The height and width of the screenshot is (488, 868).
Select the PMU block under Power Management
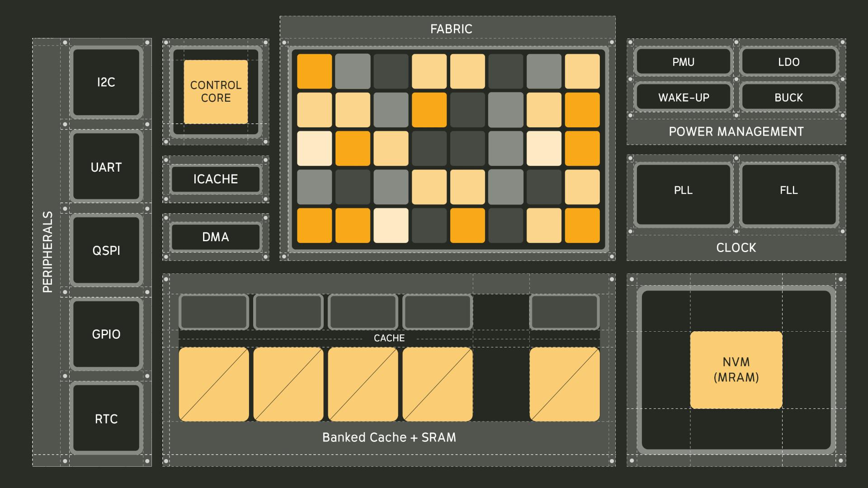(x=683, y=62)
